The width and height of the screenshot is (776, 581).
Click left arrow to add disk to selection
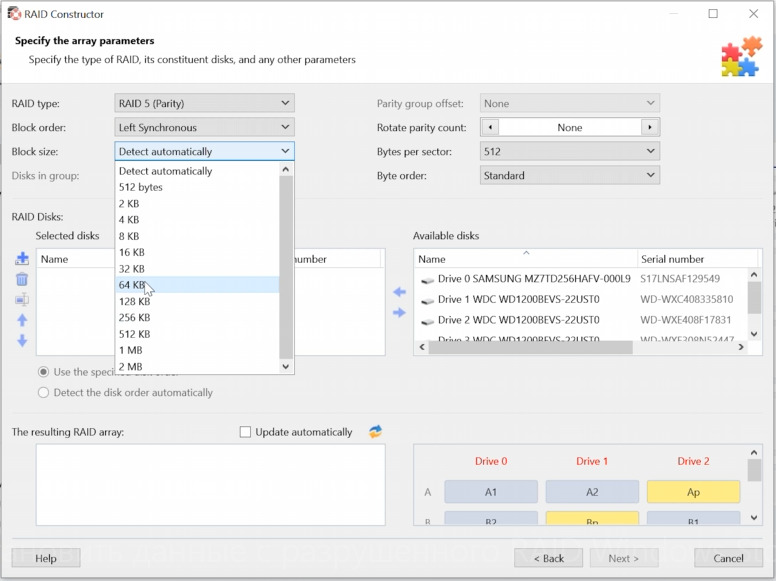click(399, 292)
